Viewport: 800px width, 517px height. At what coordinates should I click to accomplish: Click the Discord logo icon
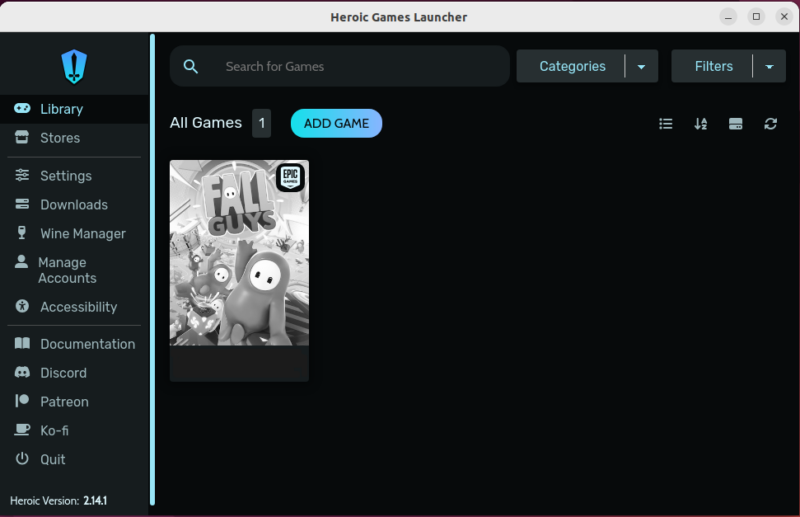(22, 372)
